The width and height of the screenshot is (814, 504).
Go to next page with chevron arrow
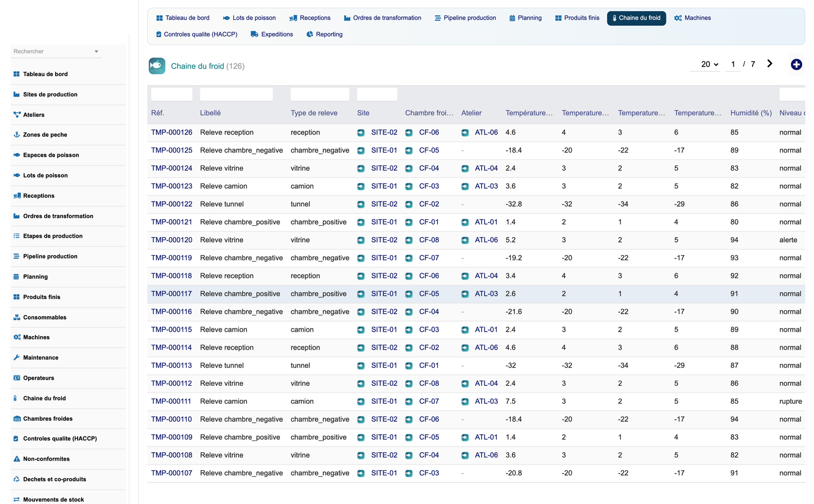coord(769,64)
